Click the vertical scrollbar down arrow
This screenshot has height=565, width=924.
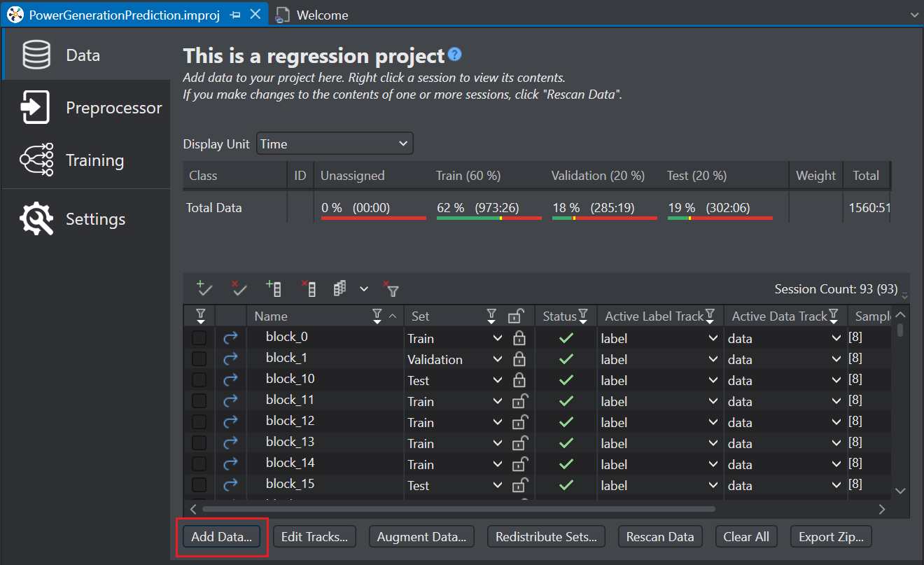coord(900,491)
